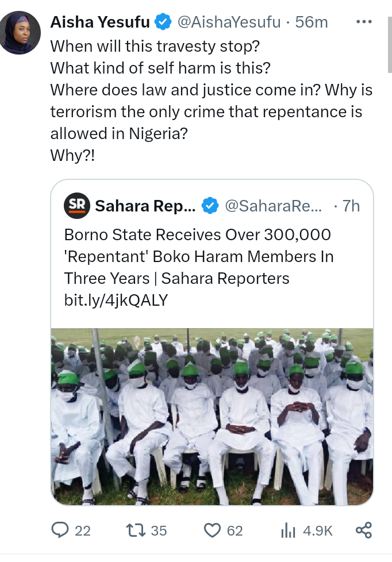The height and width of the screenshot is (562, 392).
Task: Click the share icon
Action: (x=364, y=530)
